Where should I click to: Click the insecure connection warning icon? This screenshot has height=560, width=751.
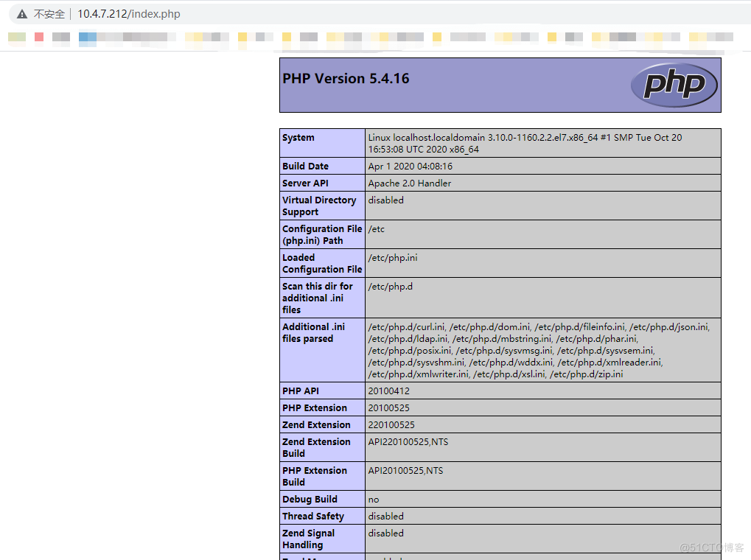pyautogui.click(x=22, y=15)
